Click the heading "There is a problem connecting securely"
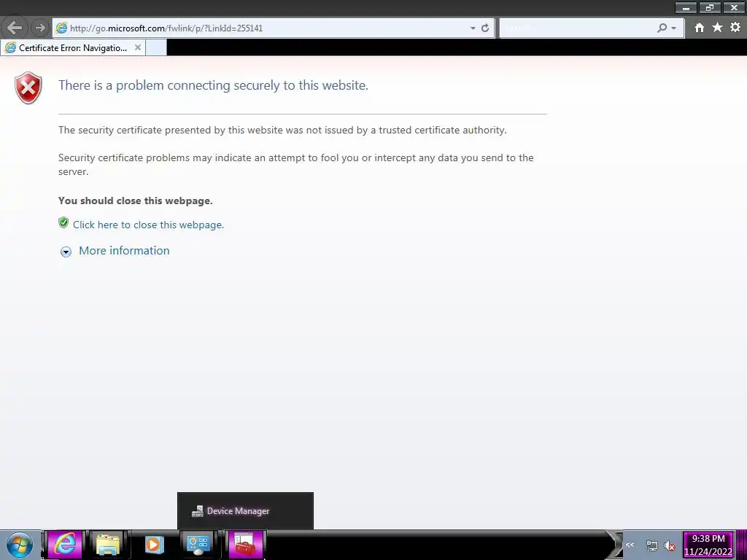The height and width of the screenshot is (560, 747). pos(213,85)
